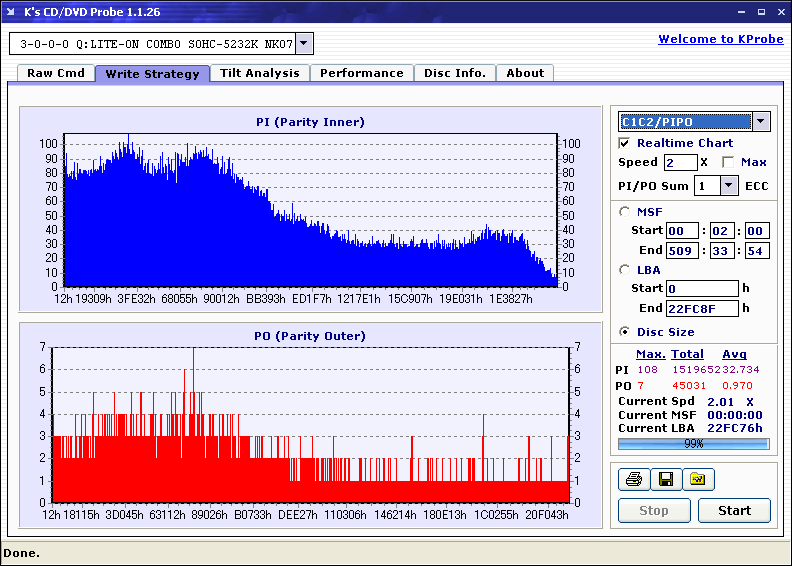This screenshot has width=792, height=566.
Task: Click the print chart icon
Action: [633, 479]
